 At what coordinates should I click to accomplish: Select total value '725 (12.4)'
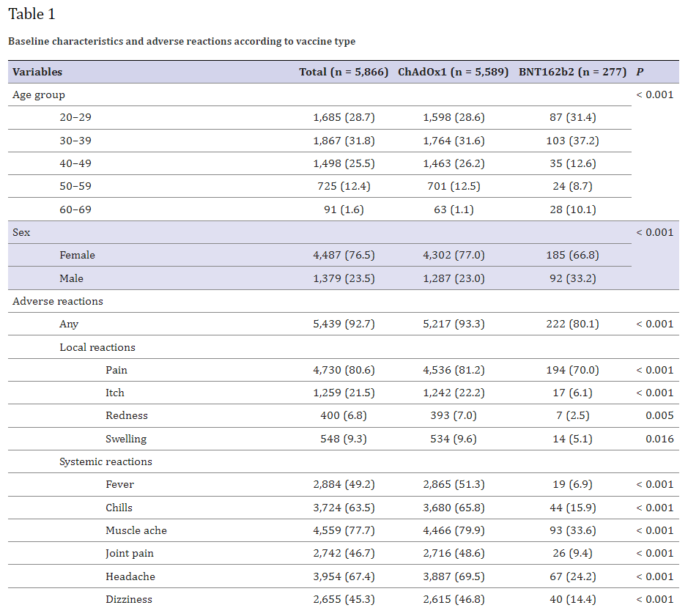(344, 187)
